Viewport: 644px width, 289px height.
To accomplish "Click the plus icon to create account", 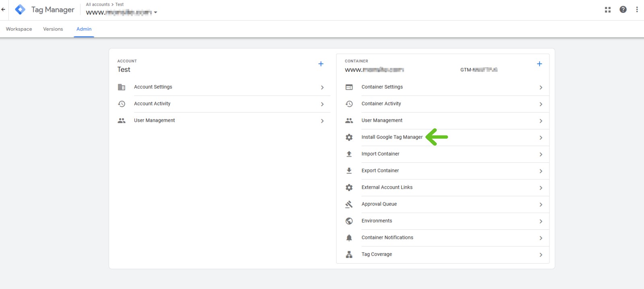I will pyautogui.click(x=321, y=64).
